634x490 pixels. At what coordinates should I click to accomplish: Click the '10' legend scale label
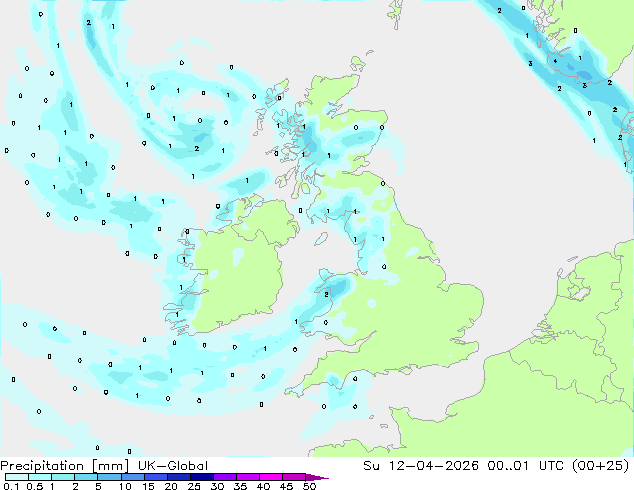[x=125, y=486]
